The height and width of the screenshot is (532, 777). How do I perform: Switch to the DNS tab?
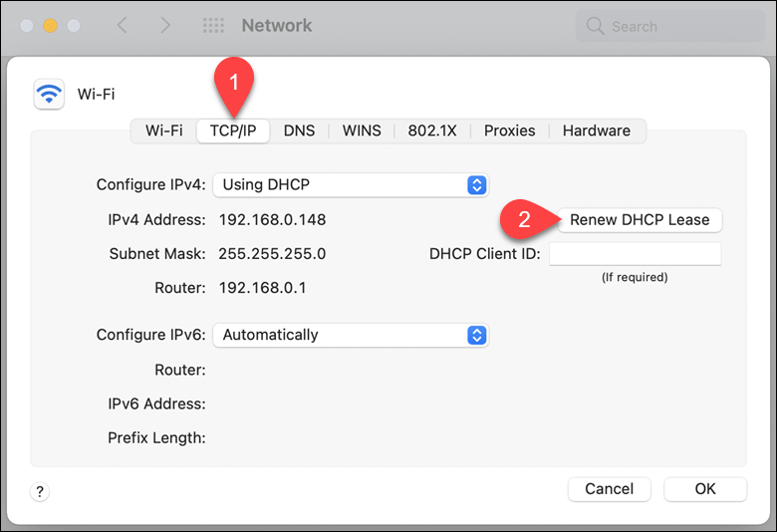[x=299, y=131]
